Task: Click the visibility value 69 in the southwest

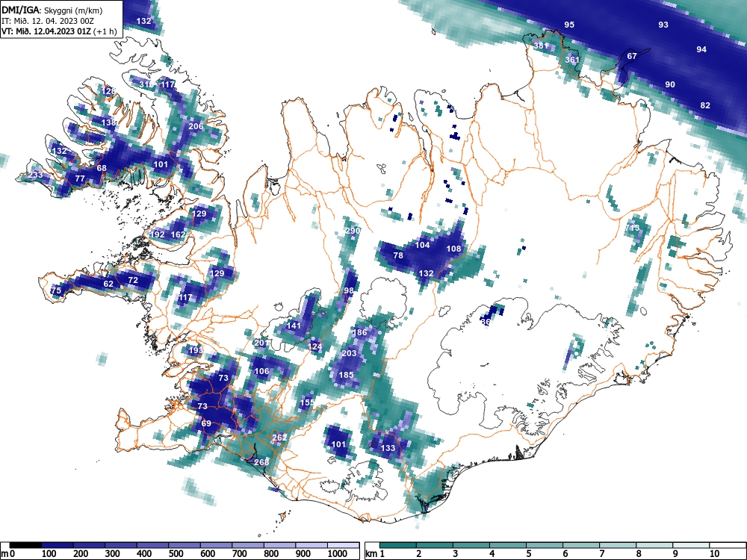Action: tap(206, 424)
